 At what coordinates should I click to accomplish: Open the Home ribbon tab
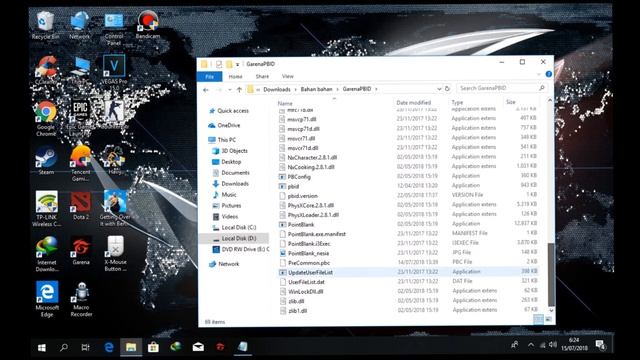coord(236,76)
